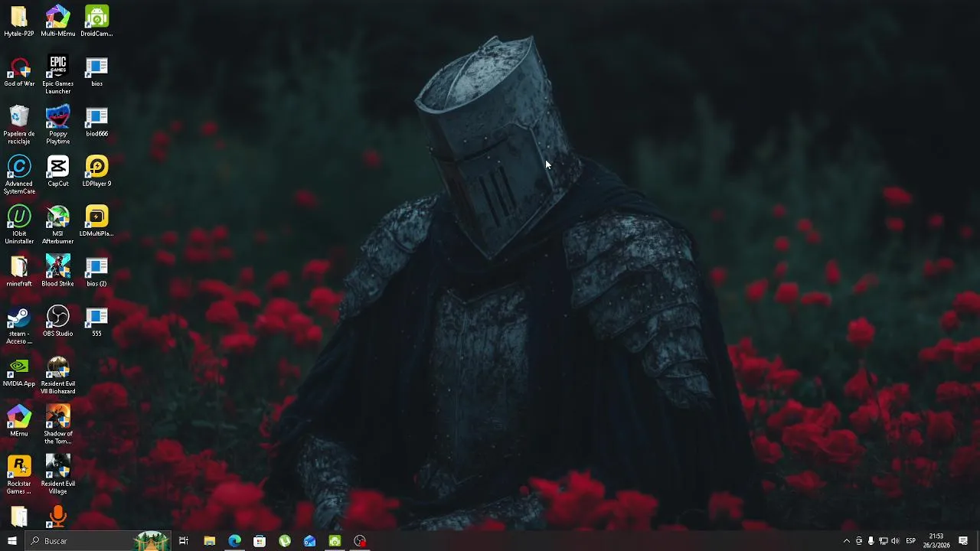
Task: Open the Windows Start menu
Action: click(x=12, y=541)
